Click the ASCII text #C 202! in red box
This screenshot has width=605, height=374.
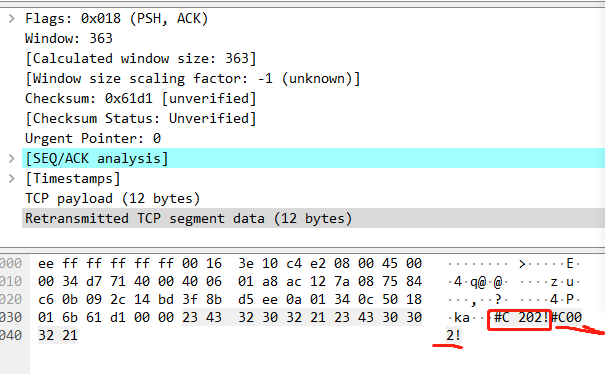tap(519, 318)
